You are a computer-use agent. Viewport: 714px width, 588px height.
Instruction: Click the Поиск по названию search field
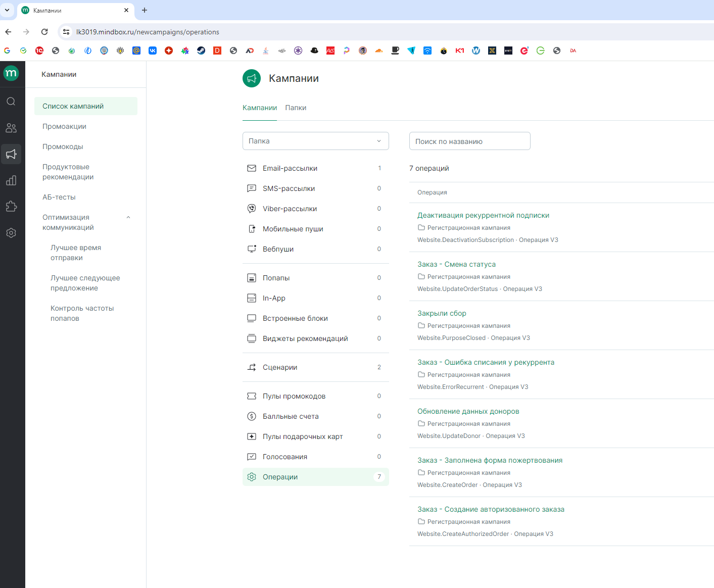[x=470, y=141]
